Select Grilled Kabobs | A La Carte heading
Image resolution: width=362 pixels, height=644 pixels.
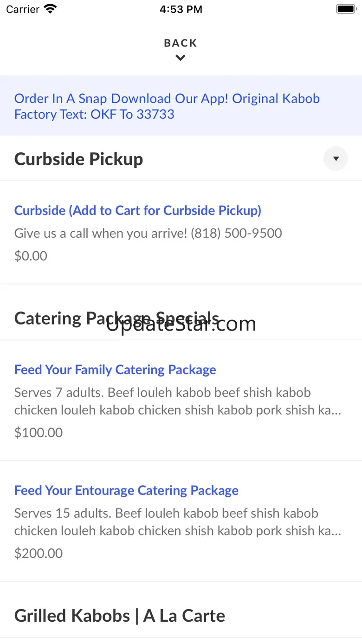click(120, 616)
